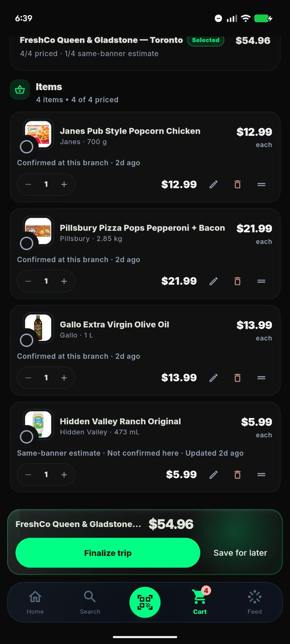This screenshot has height=644, width=290.
Task: Edit price of Gallo Extra Virgin Olive Oil
Action: (214, 378)
